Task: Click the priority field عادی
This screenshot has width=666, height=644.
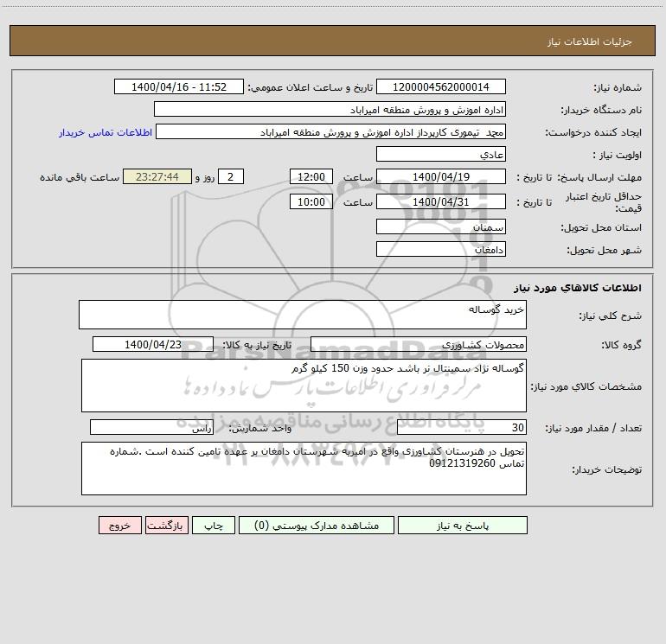Action: [x=441, y=154]
